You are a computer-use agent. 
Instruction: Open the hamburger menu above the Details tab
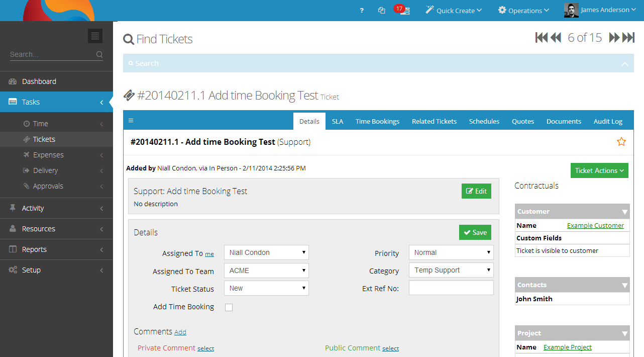(x=131, y=120)
